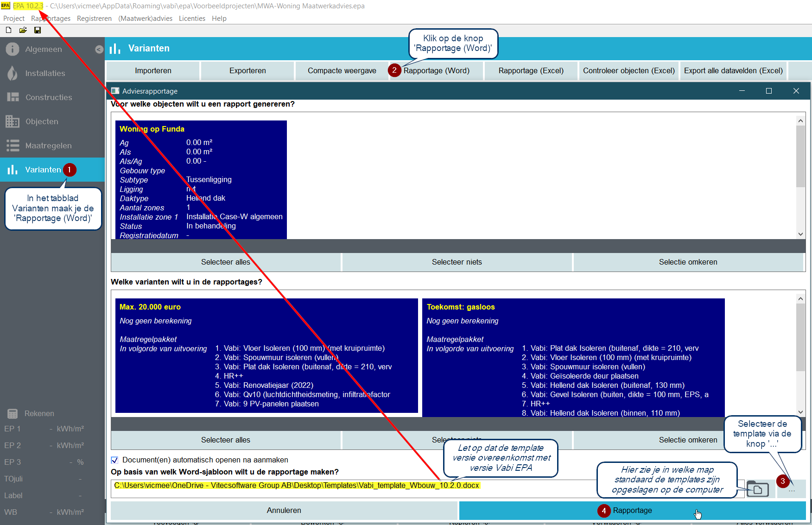Click Controleer objecten (Excel) button
The height and width of the screenshot is (525, 812).
pyautogui.click(x=629, y=70)
